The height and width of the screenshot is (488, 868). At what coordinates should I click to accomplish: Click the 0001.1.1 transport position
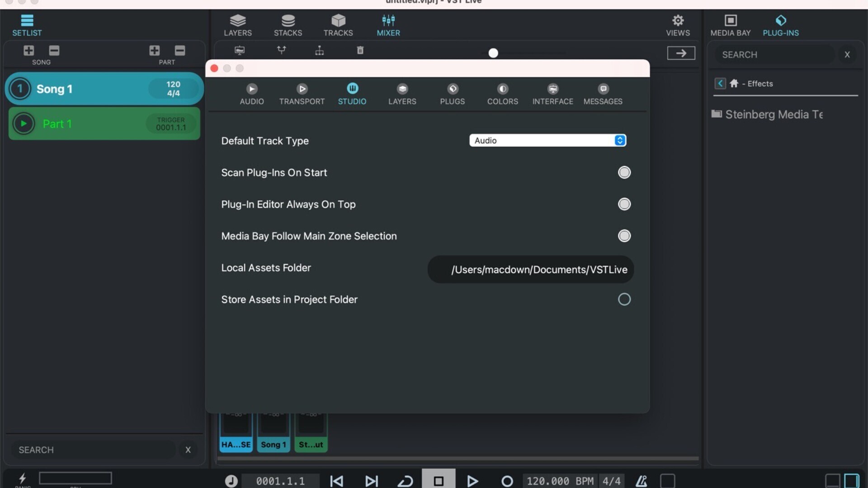280,481
